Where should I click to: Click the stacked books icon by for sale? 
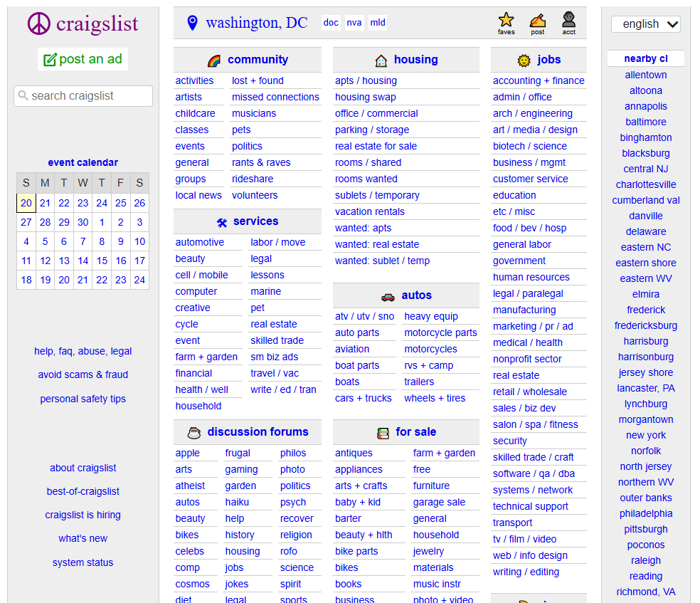(x=383, y=433)
